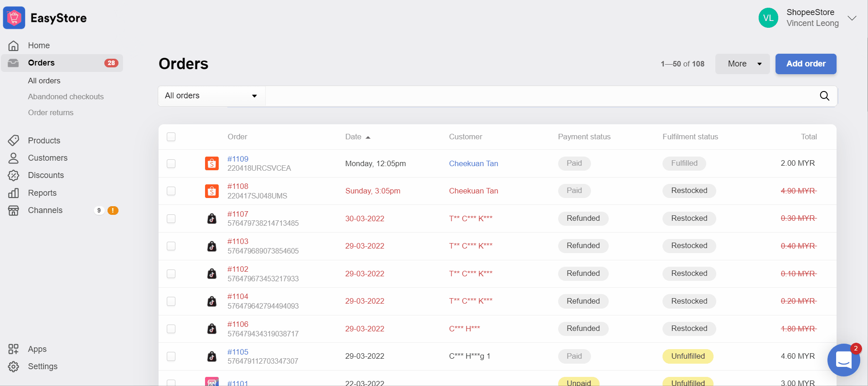
Task: Check the box for order #1102
Action: pos(171,274)
